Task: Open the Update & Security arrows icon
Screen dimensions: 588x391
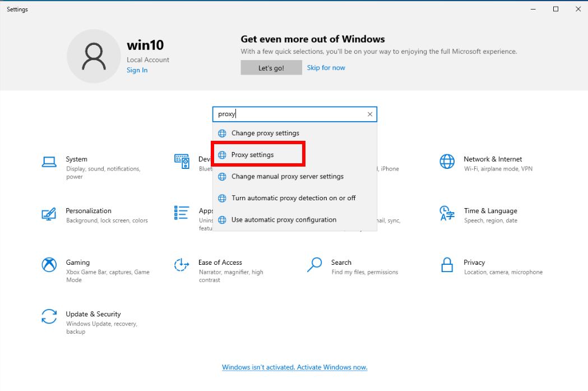Action: (x=49, y=316)
